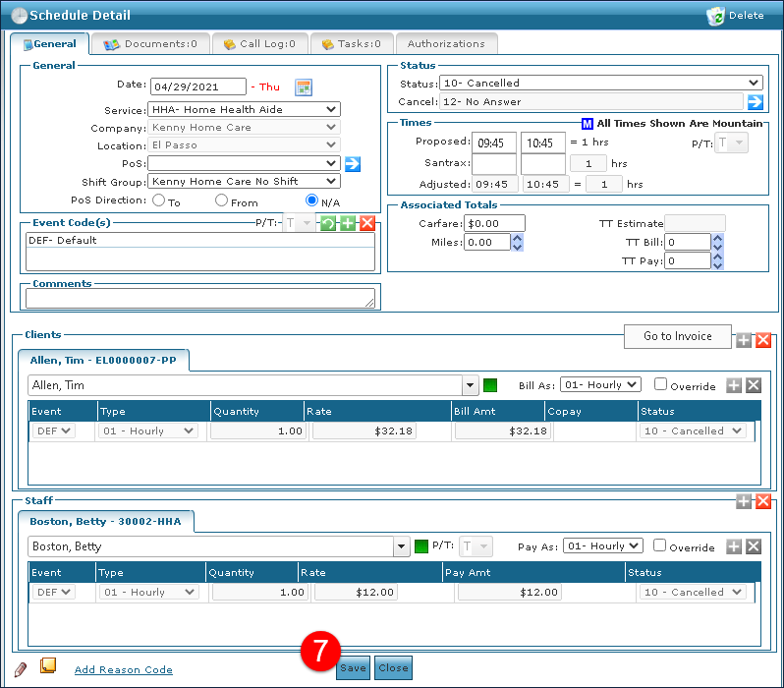Click green color square beside Allen, Tim
Viewport: 784px width, 688px height.
tap(490, 385)
